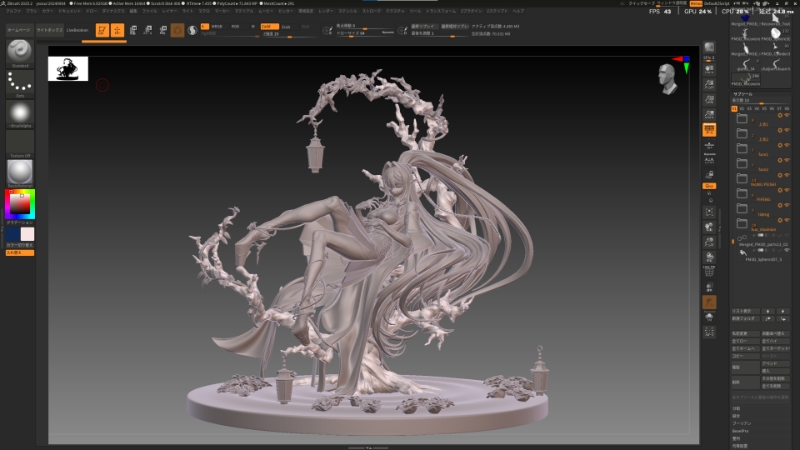Open the Alpha selector on left shelf
Screen dimensions: 800x450
(19, 113)
